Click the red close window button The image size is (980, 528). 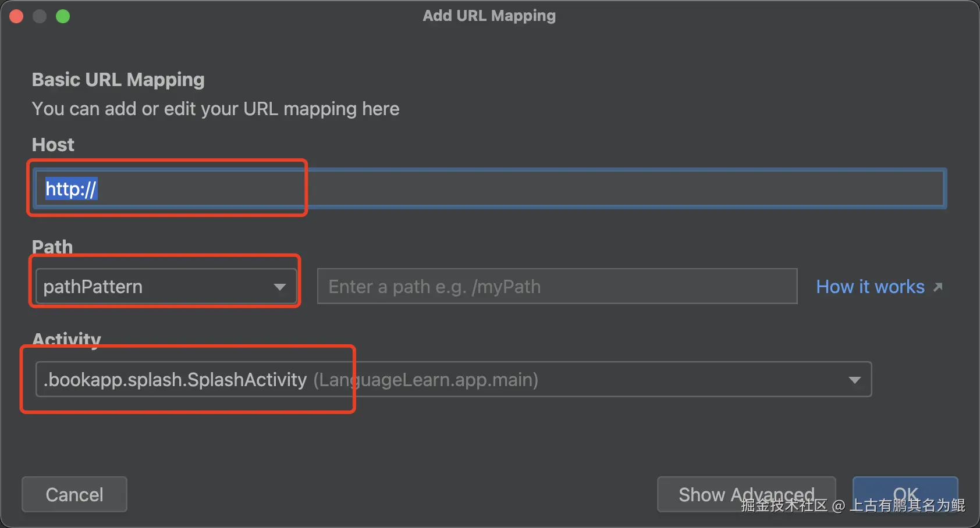[x=16, y=16]
